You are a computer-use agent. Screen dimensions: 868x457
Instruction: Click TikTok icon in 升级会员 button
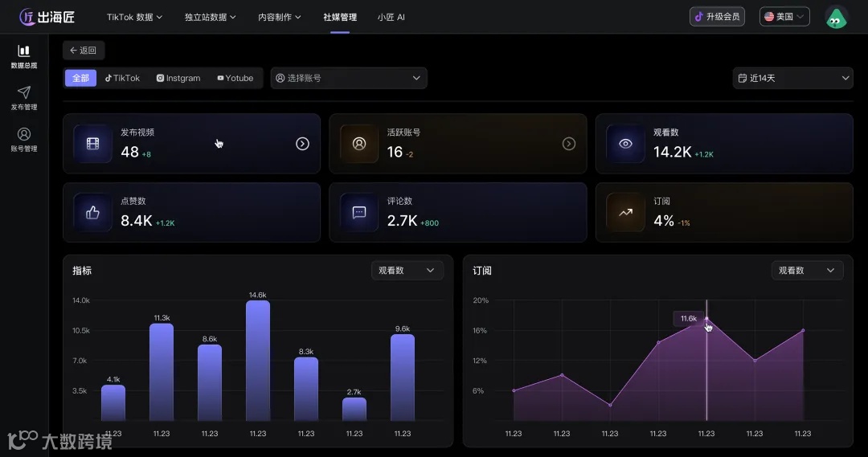coord(698,17)
